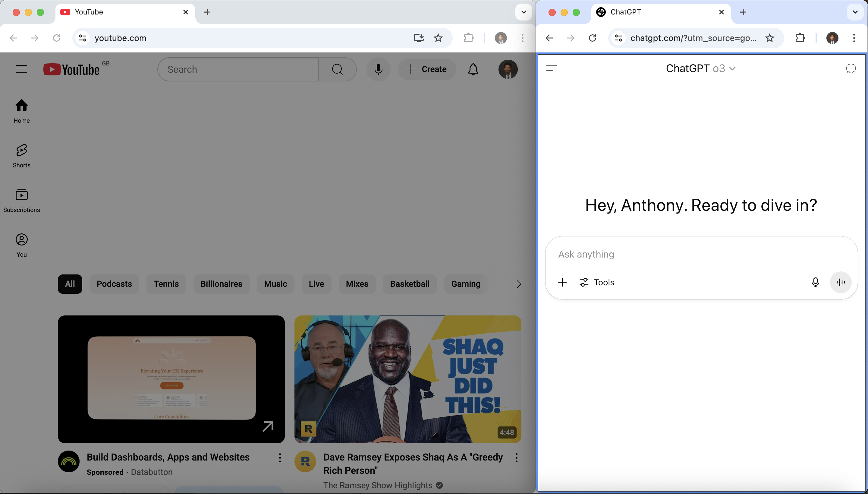Click Ramsey Show channel avatar

(305, 461)
